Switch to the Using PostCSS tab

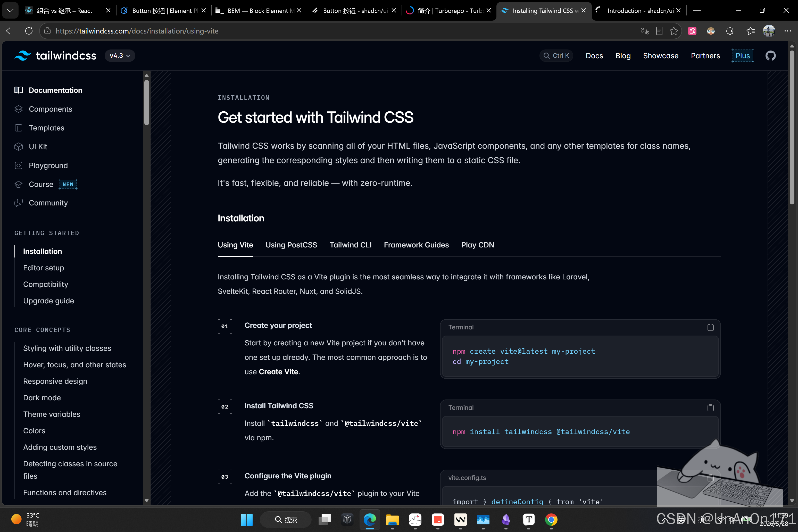291,245
